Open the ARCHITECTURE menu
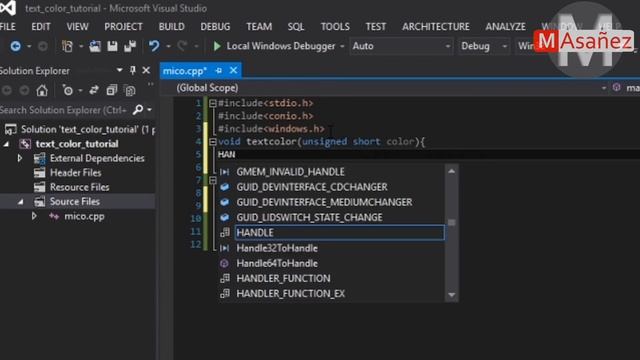This screenshot has width=640, height=360. (x=436, y=27)
